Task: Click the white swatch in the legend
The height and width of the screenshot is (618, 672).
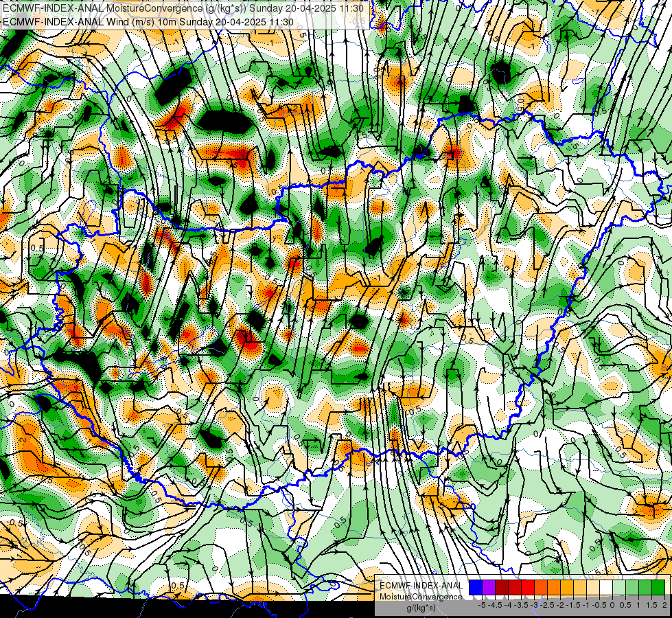Action: pos(606,587)
